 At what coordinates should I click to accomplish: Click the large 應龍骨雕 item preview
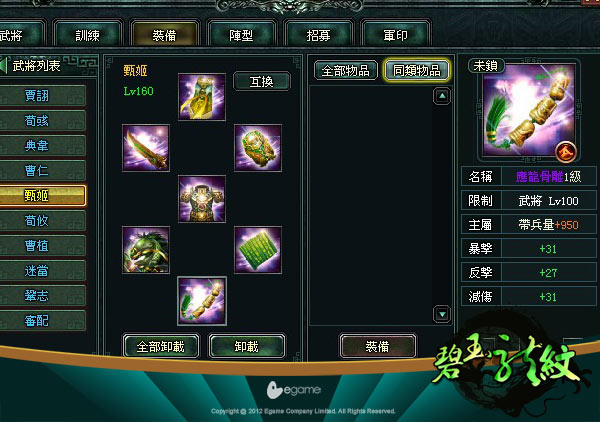[528, 110]
